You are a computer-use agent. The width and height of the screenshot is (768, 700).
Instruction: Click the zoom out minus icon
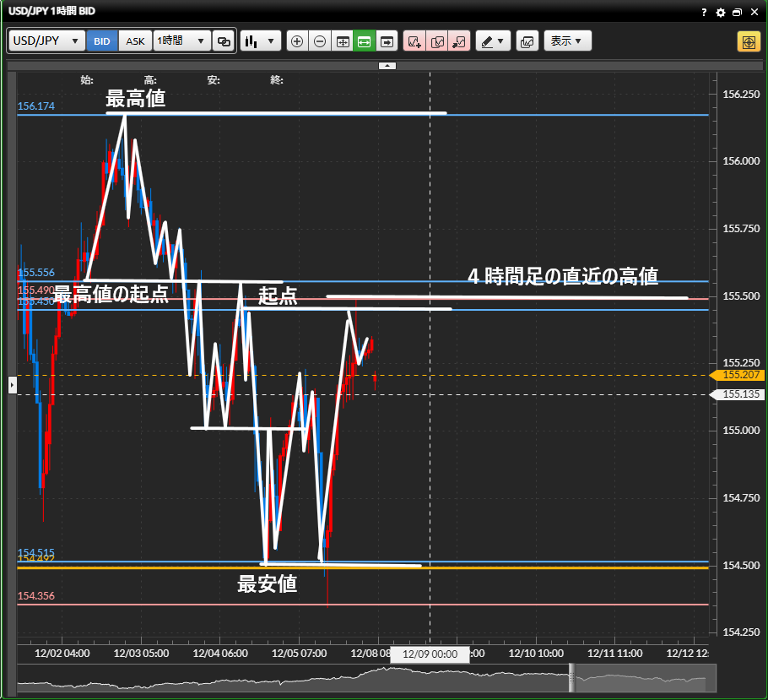click(x=320, y=41)
